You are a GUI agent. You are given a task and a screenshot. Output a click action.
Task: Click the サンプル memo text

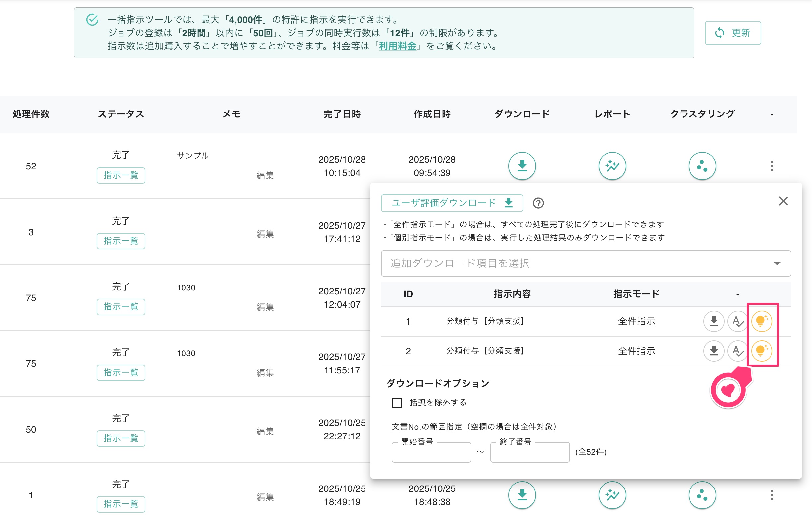pos(193,155)
